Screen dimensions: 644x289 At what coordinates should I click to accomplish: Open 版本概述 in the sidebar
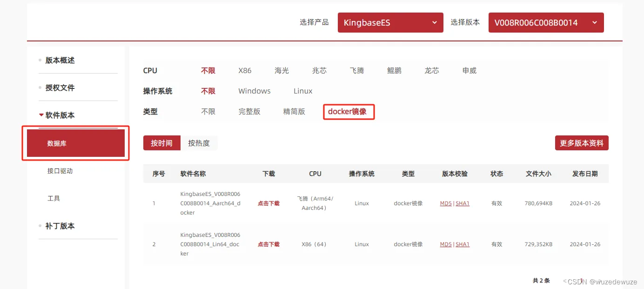tap(60, 60)
